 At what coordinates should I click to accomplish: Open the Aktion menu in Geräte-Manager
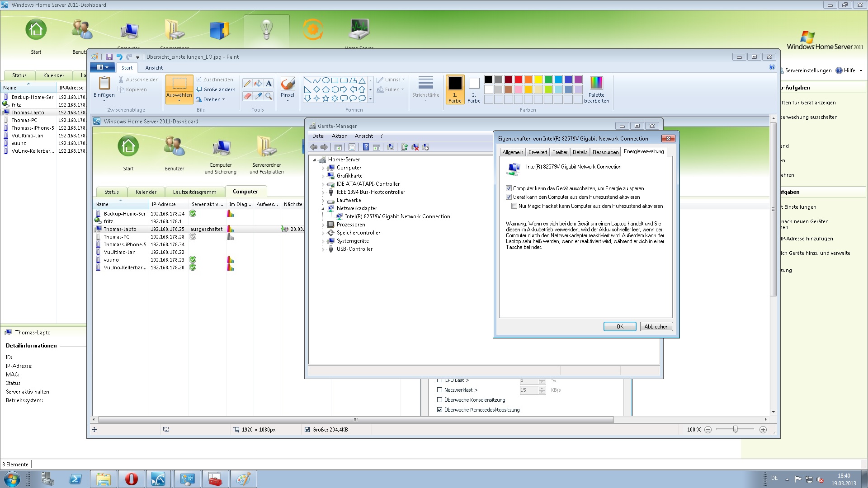tap(340, 136)
